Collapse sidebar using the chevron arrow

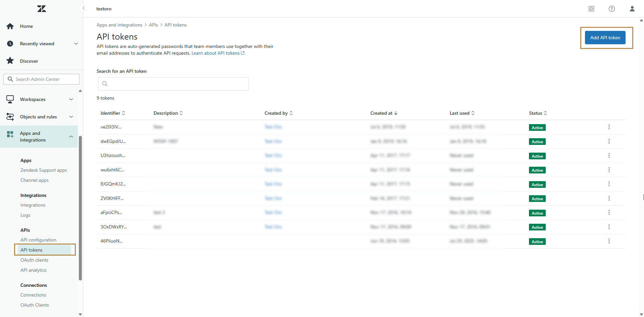pos(84,8)
